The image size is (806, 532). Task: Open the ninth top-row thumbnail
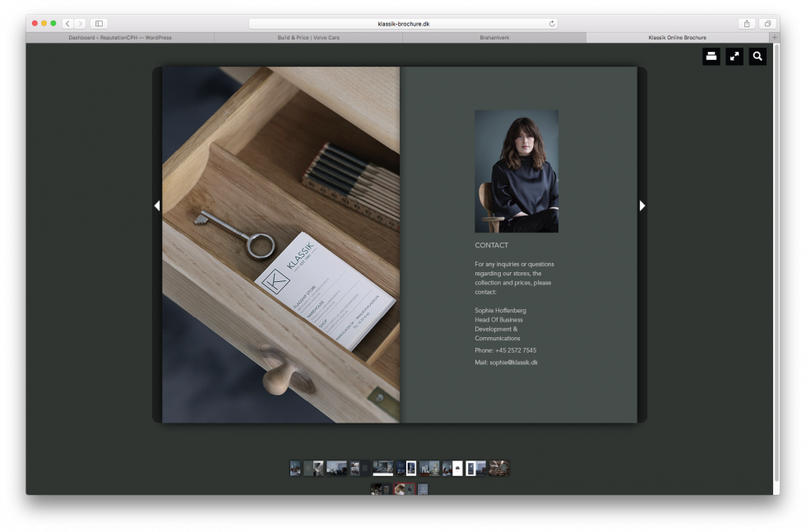[x=475, y=468]
